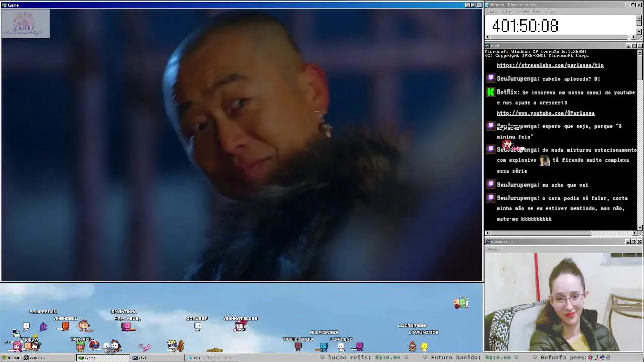This screenshot has height=362, width=644.
Task: Open the Editar menu in Bloco de notas
Action: [506, 11]
